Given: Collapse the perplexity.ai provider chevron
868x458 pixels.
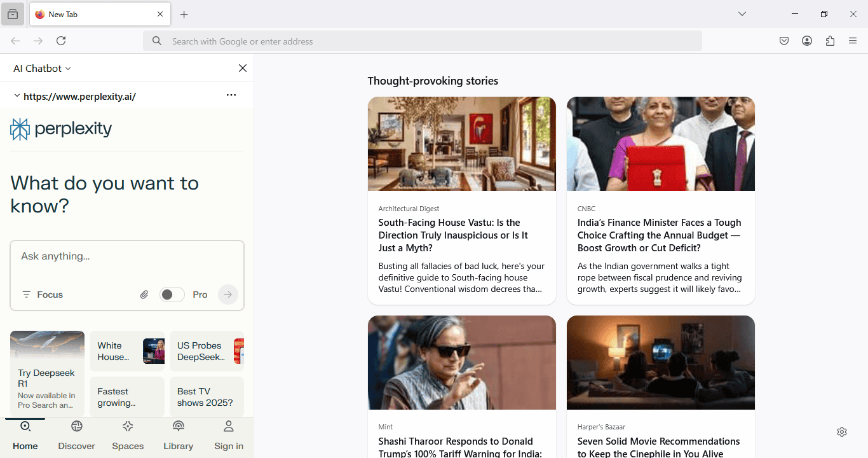Looking at the screenshot, I should [x=17, y=96].
